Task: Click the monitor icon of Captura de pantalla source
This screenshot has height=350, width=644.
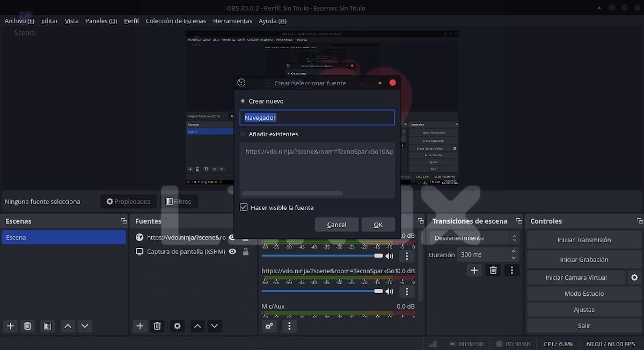Action: tap(140, 251)
